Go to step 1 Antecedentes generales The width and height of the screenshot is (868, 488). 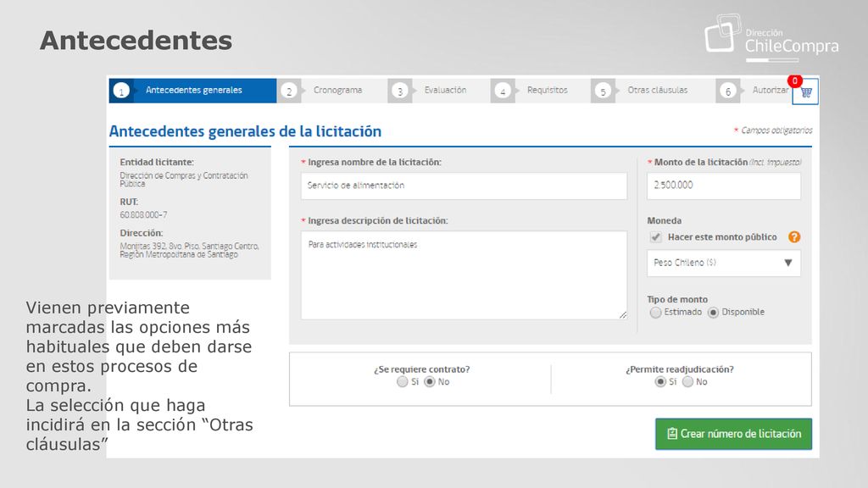(x=192, y=90)
